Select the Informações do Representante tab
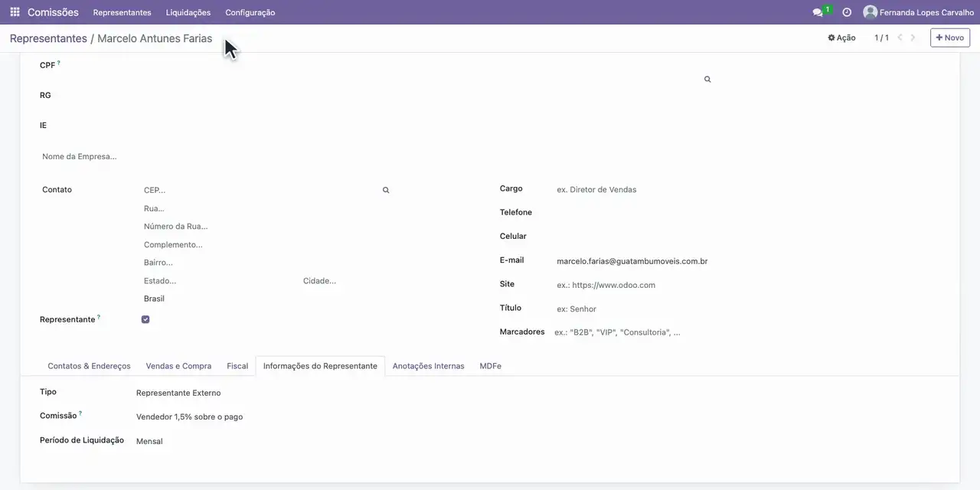 pos(320,366)
